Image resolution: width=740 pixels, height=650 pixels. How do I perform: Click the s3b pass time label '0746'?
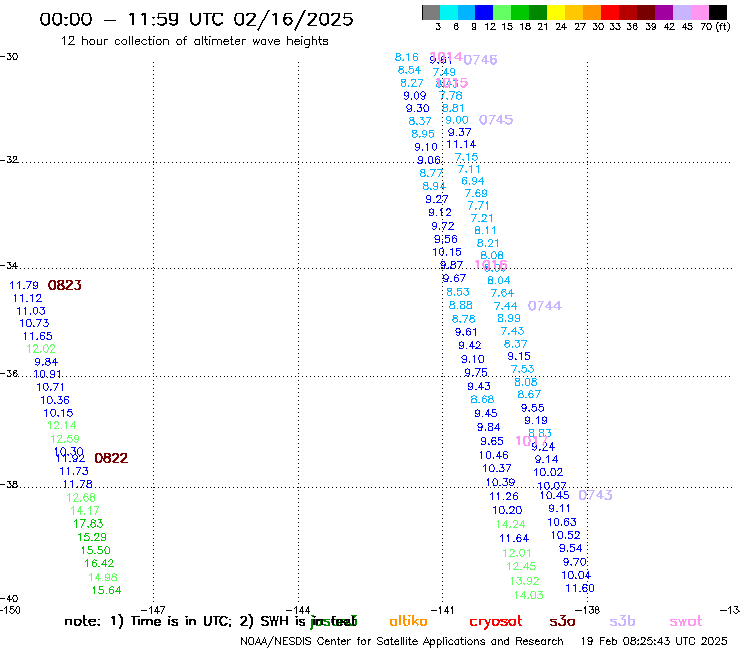[480, 60]
